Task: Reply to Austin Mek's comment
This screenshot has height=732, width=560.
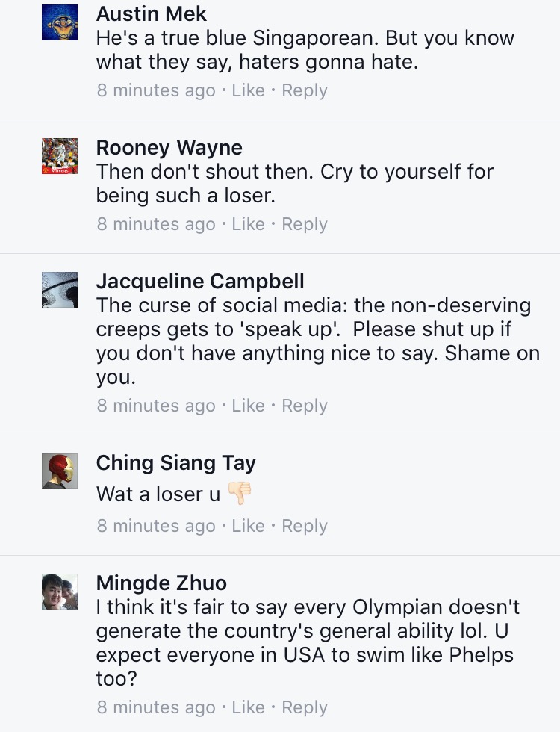Action: [x=305, y=90]
